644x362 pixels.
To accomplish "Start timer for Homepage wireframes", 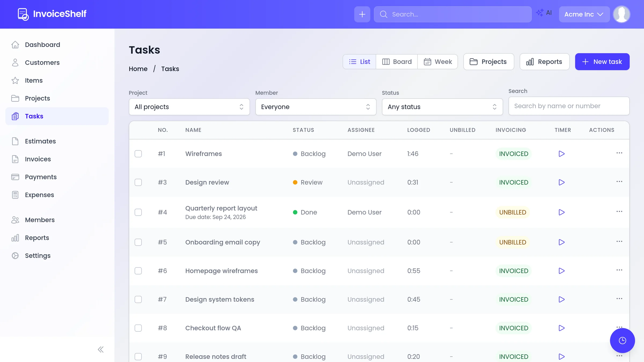I will coord(561,271).
